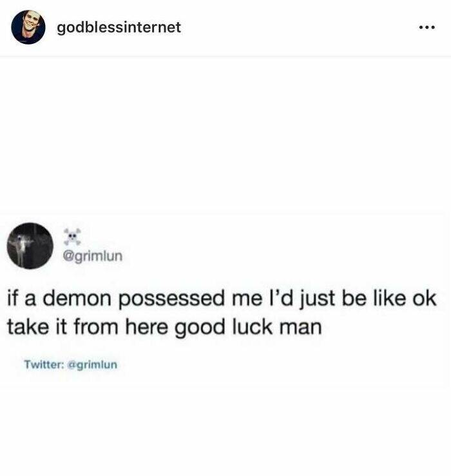Open godblessinternet's profile picture

28,27
